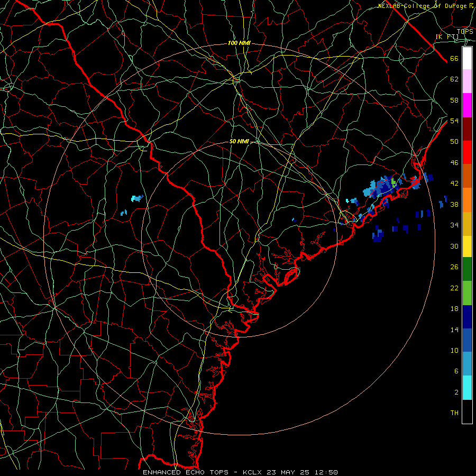
Task: Click the dark red (maroon) legend swatch
Action: (467, 129)
